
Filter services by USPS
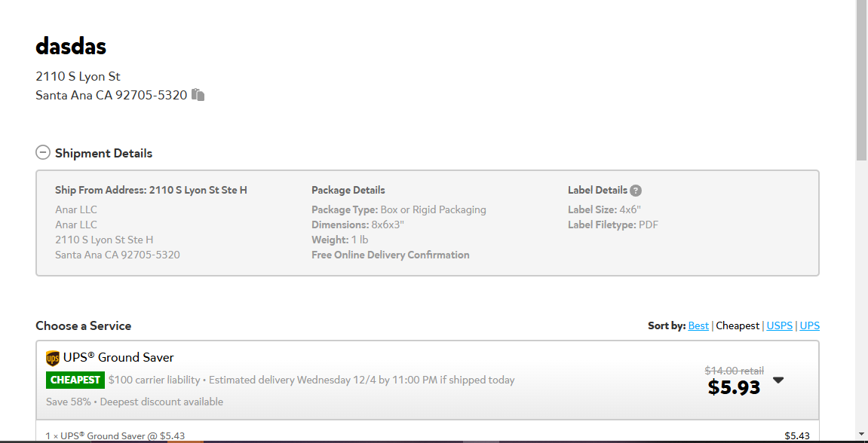(780, 325)
